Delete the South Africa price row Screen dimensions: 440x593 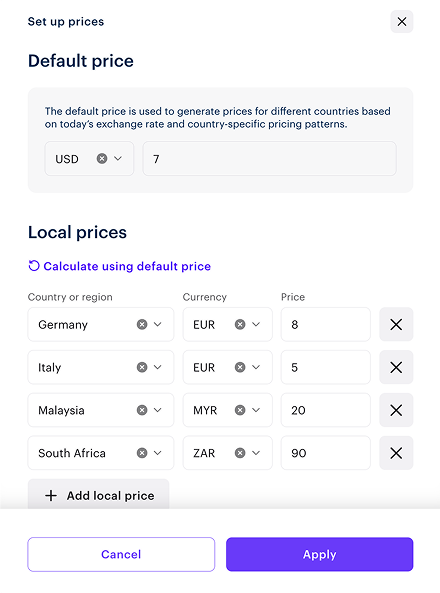pos(396,453)
